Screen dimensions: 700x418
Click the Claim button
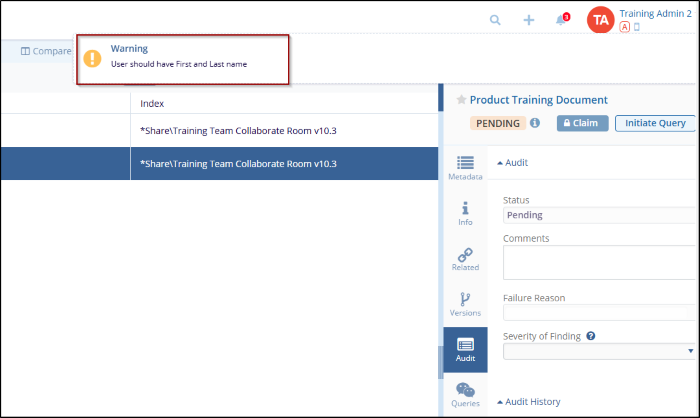pos(582,123)
